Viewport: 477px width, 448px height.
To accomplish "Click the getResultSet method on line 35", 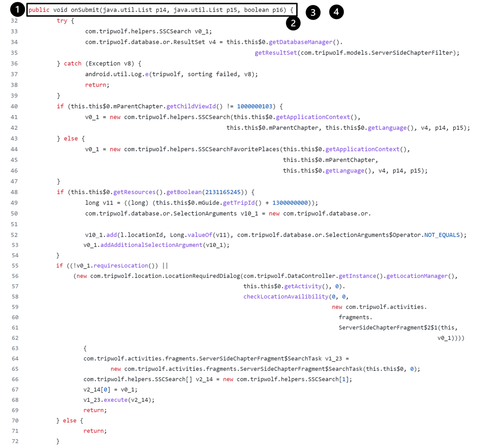I will coord(276,53).
